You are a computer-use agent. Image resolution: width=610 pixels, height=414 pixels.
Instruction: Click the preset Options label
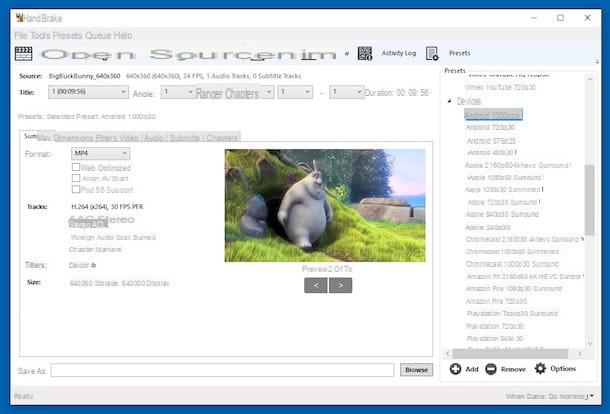point(563,368)
